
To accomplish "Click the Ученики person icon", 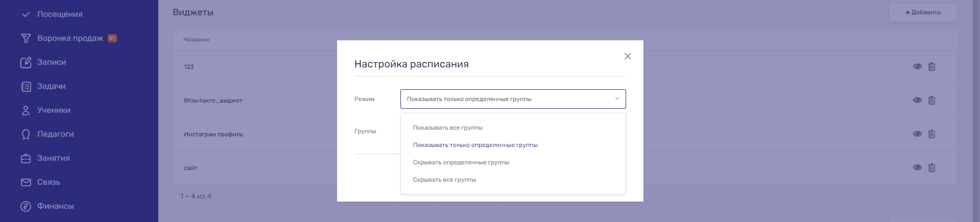I will click(x=26, y=110).
